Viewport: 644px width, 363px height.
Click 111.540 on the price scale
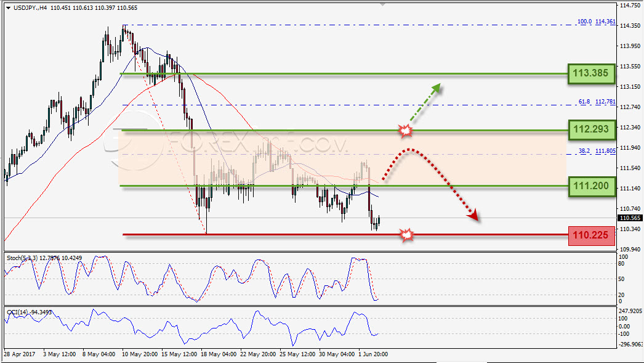[x=630, y=168]
